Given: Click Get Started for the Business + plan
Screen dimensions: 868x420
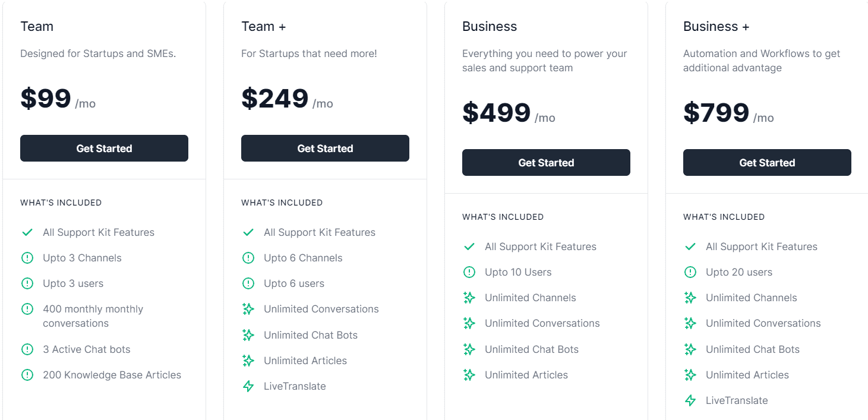Looking at the screenshot, I should tap(767, 162).
